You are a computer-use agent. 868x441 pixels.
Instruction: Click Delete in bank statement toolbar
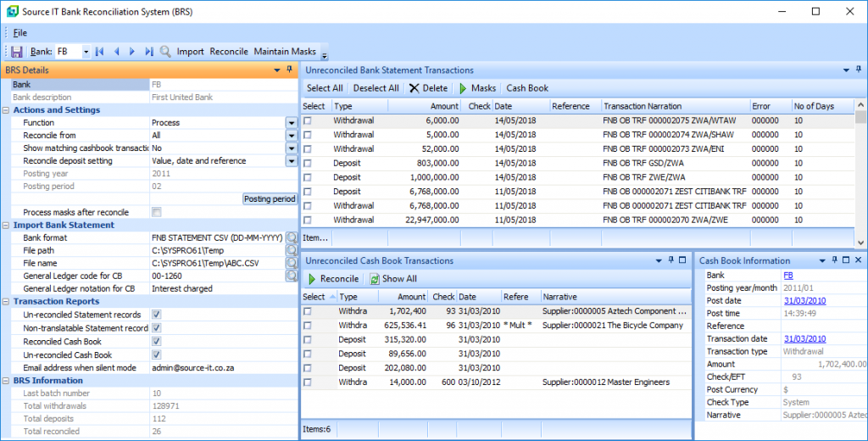(428, 88)
